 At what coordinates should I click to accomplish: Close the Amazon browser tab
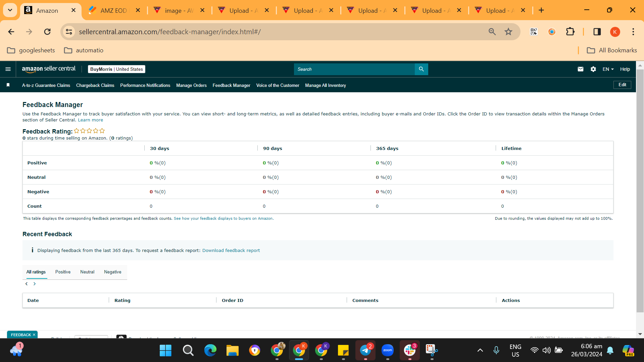pos(73,10)
